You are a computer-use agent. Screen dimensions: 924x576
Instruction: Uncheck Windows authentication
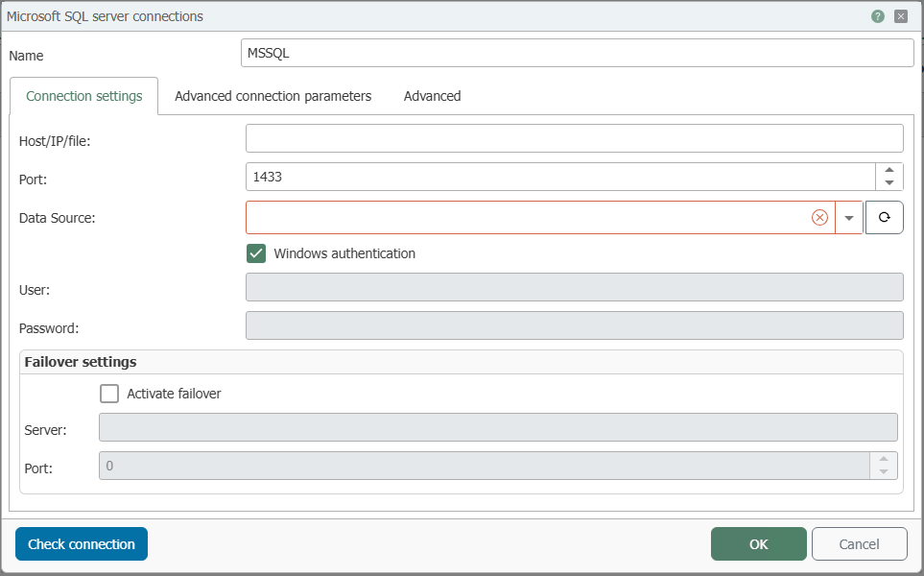[x=256, y=253]
